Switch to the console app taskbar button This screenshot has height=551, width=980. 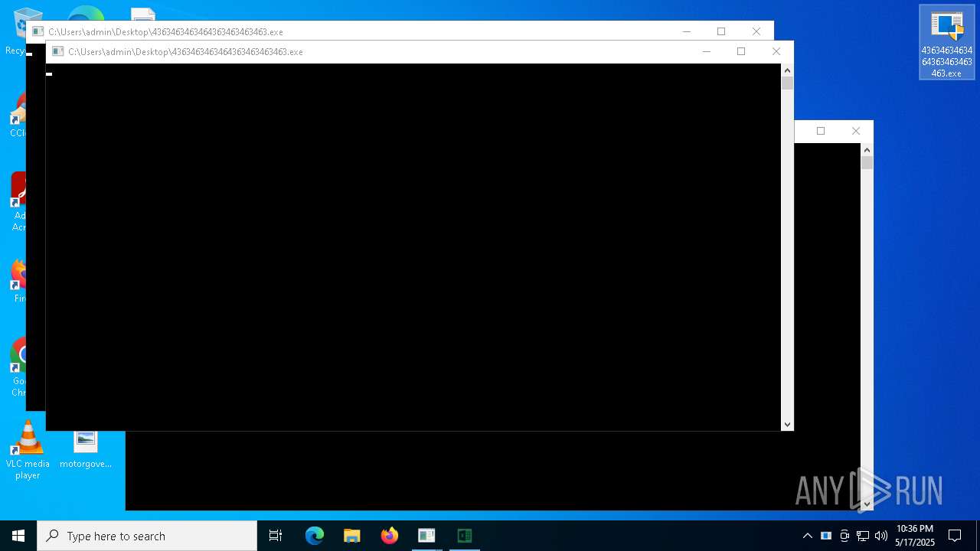426,536
